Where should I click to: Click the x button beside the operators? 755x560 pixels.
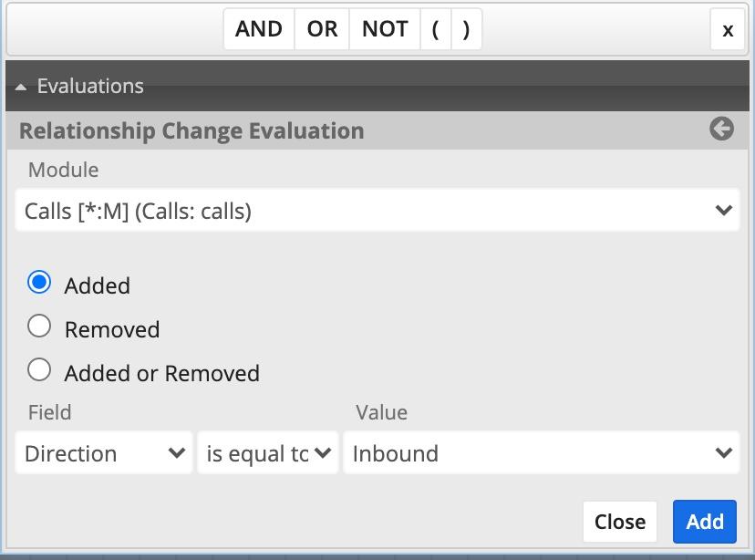727,30
